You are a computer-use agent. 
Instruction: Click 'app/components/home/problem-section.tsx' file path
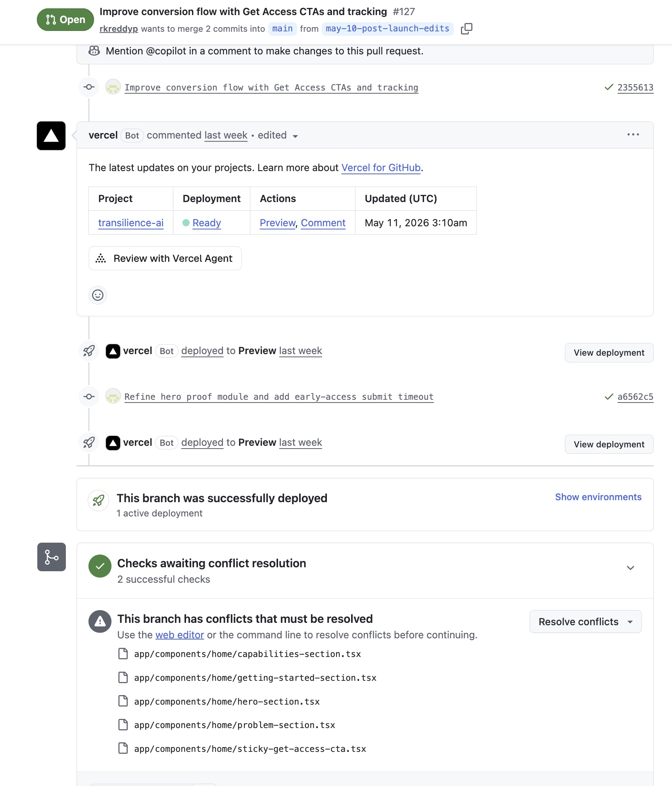click(235, 725)
